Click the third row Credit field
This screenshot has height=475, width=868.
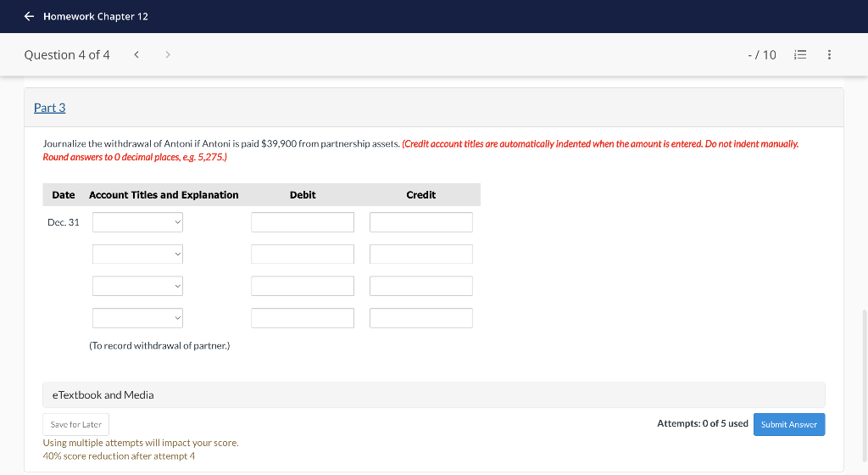click(421, 286)
